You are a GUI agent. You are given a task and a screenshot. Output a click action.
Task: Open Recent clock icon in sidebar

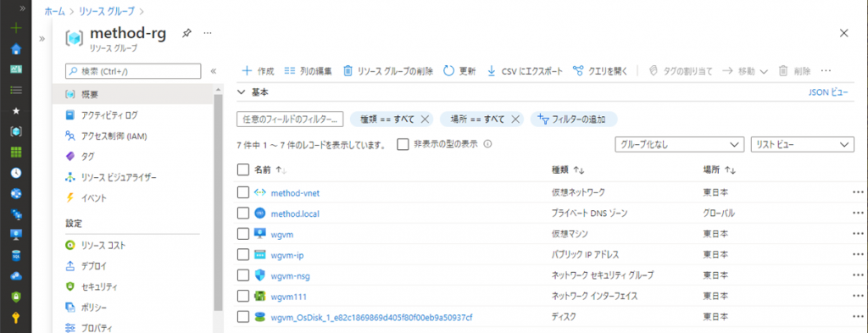pyautogui.click(x=16, y=173)
